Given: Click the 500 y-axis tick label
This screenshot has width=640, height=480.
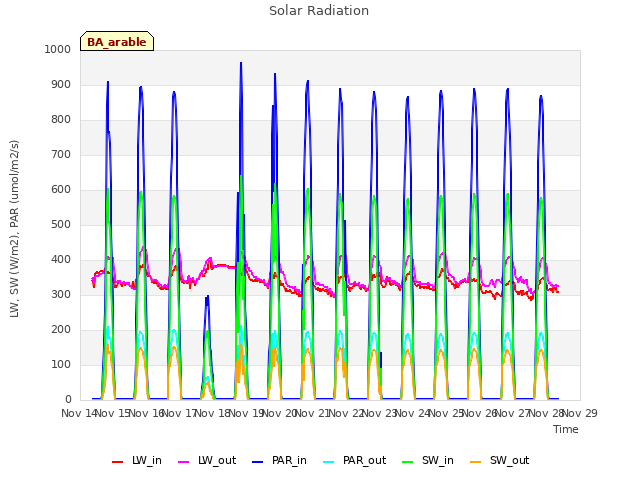Looking at the screenshot, I should coord(61,224).
